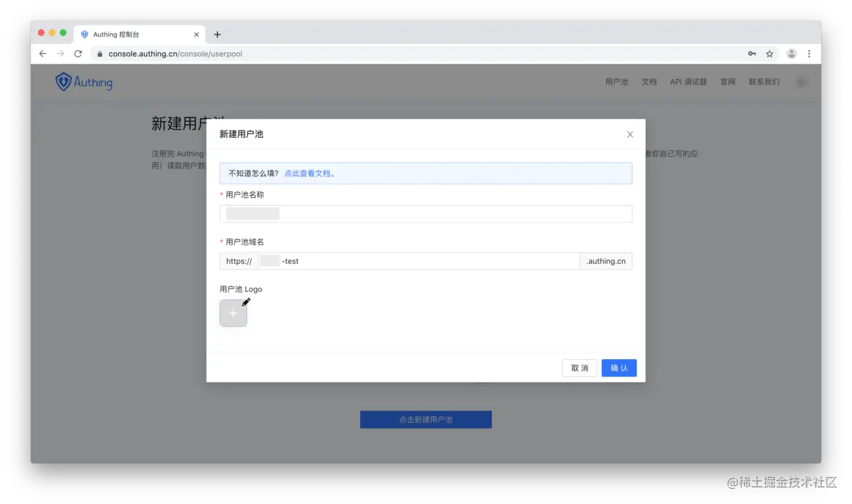Click the browser address bar URL
852x504 pixels.
pyautogui.click(x=175, y=54)
